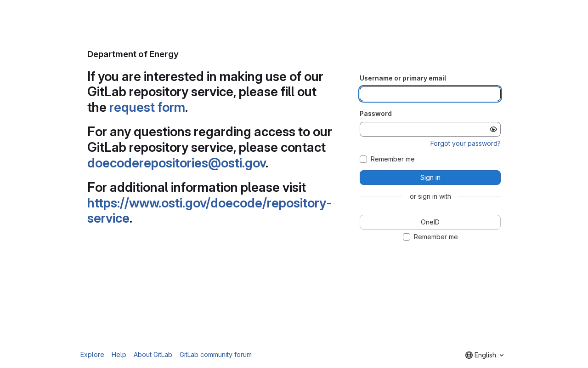The width and height of the screenshot is (588, 368).
Task: Open the request form link
Action: (147, 107)
